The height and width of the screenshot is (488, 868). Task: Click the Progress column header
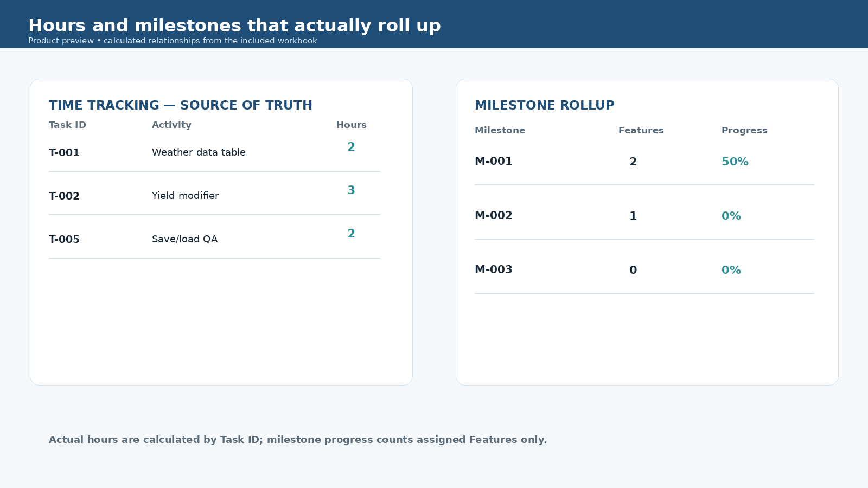pyautogui.click(x=744, y=130)
